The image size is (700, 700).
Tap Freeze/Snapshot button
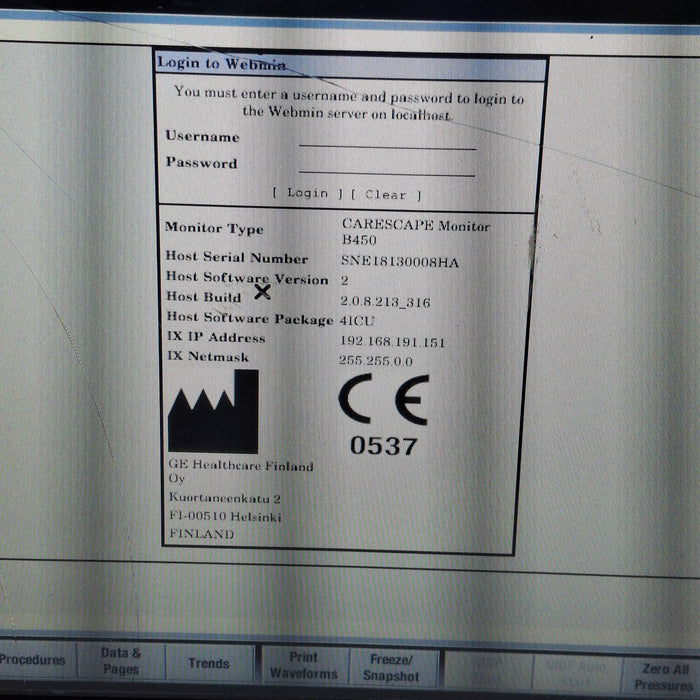point(392,667)
